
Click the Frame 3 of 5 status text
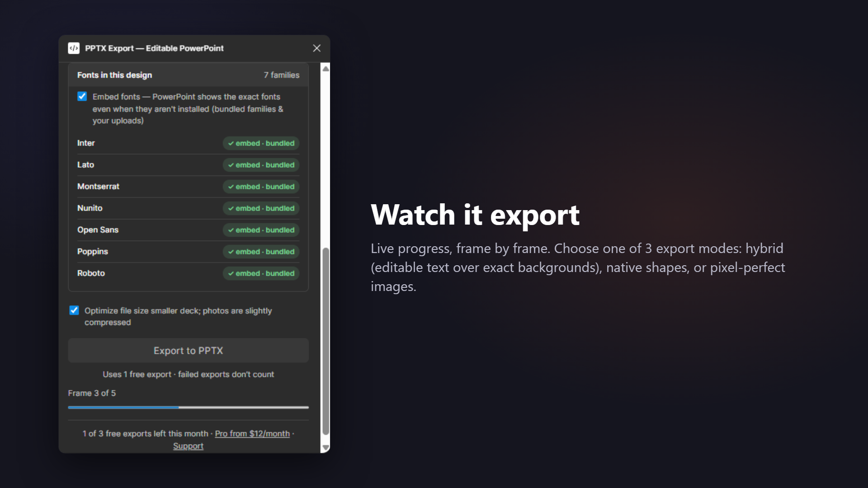point(92,393)
